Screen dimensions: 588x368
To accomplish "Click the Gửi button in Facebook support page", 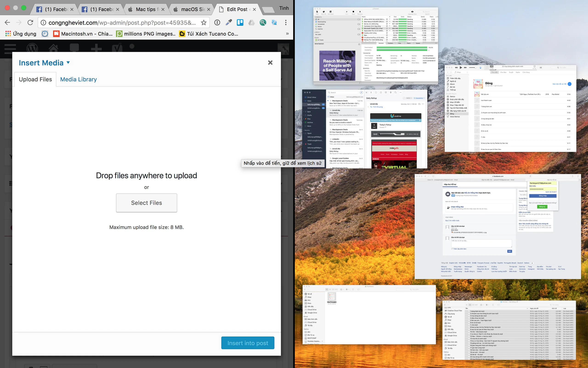I will click(x=509, y=251).
